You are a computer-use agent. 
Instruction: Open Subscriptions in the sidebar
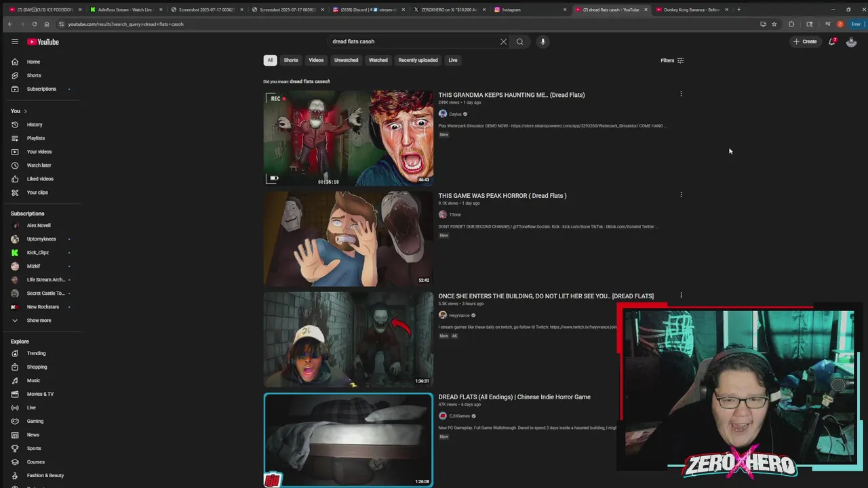[41, 89]
